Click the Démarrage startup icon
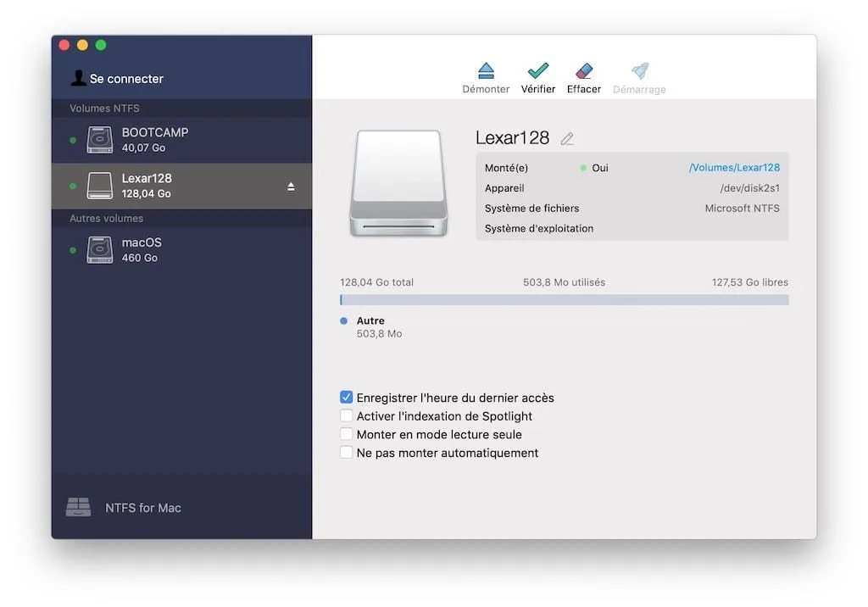The height and width of the screenshot is (607, 868). pos(638,75)
